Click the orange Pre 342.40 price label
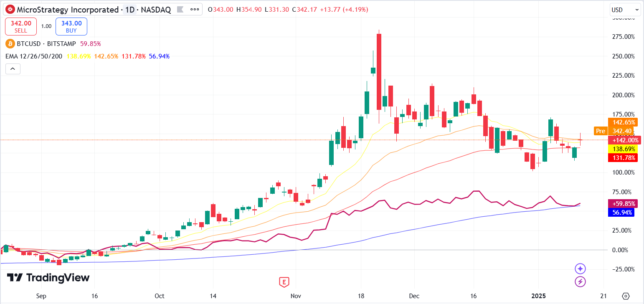The width and height of the screenshot is (644, 304). (615, 131)
